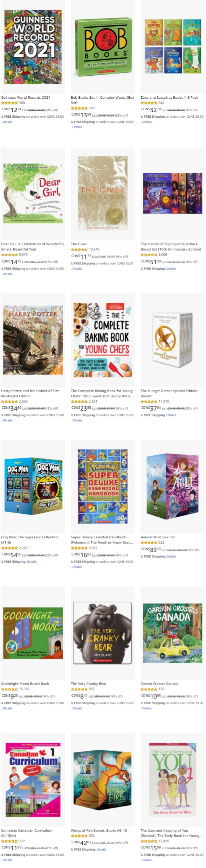Click the 17,310 review count for Hunger Games
The image size is (206, 868).
(x=164, y=402)
